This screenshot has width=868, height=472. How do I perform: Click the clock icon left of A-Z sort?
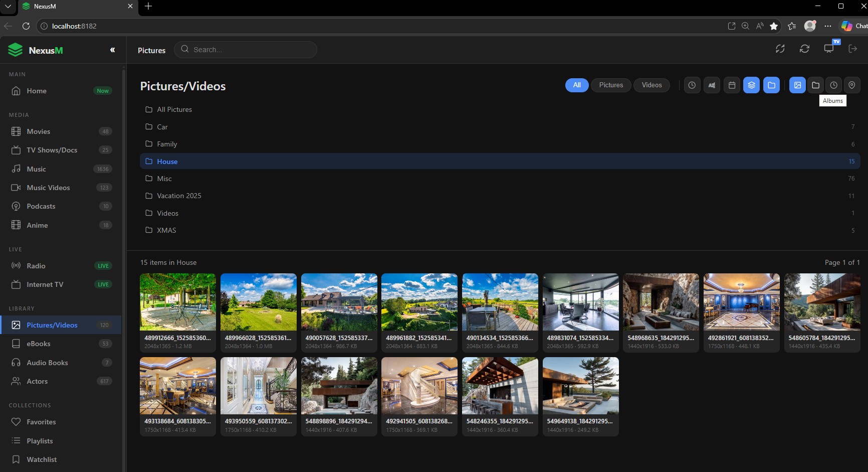click(x=692, y=85)
